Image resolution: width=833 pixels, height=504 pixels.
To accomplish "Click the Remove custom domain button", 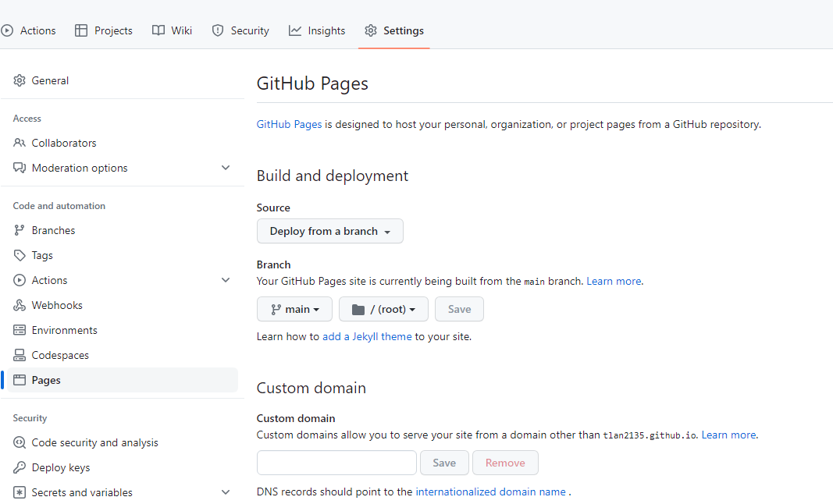I will [505, 463].
